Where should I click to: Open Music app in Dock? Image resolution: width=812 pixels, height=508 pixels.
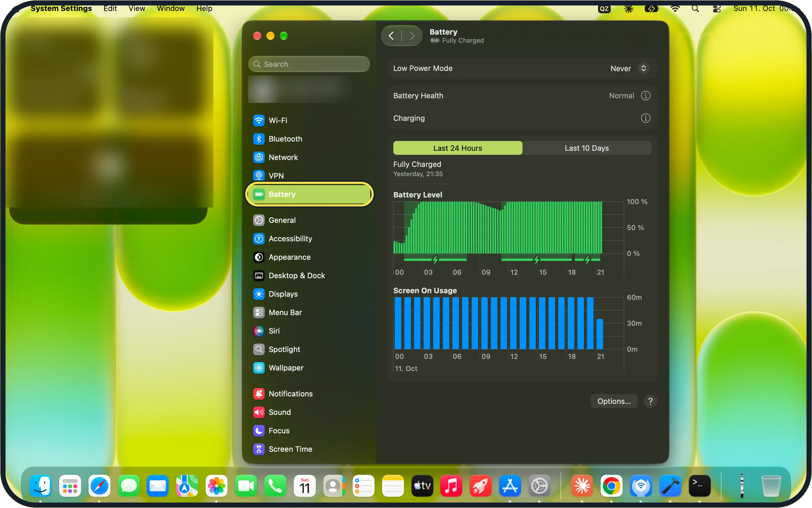tap(451, 486)
